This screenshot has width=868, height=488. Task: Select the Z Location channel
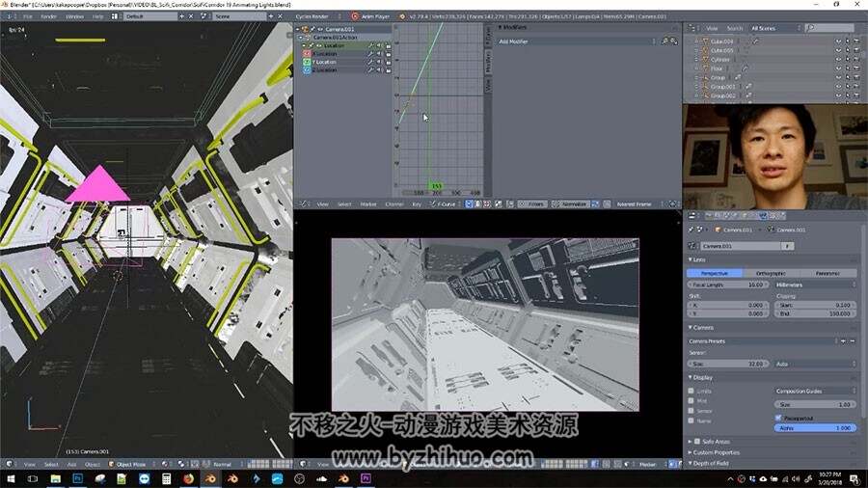326,70
